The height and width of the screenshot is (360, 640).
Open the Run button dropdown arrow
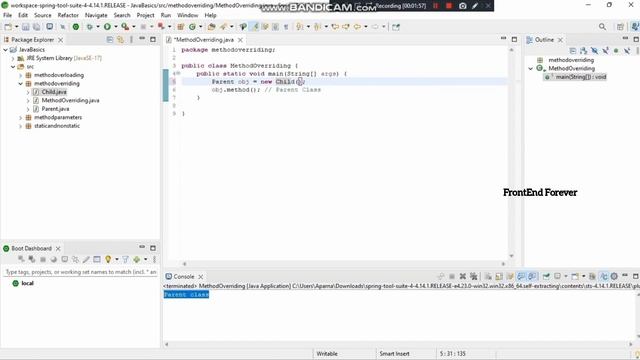(x=116, y=27)
